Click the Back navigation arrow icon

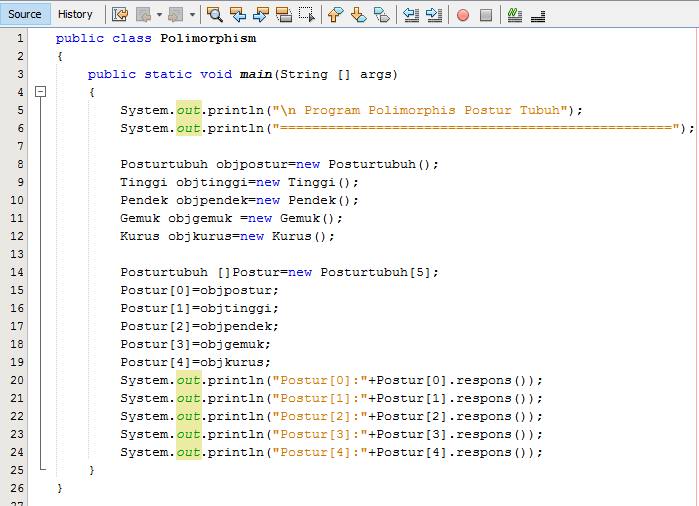[144, 15]
